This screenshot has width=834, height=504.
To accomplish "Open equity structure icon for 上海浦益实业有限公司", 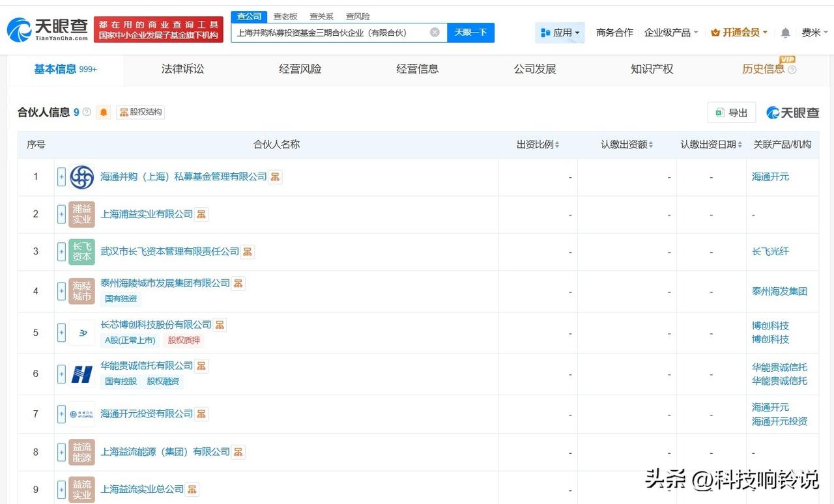I will click(201, 214).
